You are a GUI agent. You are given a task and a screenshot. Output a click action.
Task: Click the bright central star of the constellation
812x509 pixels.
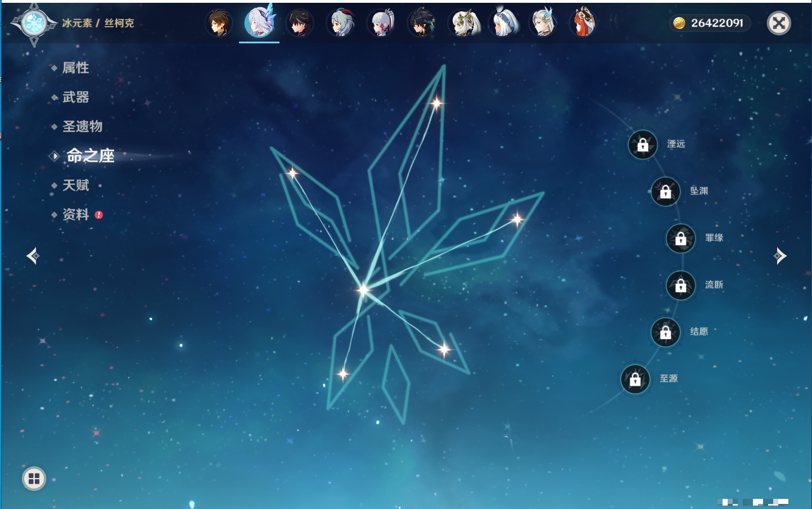363,290
